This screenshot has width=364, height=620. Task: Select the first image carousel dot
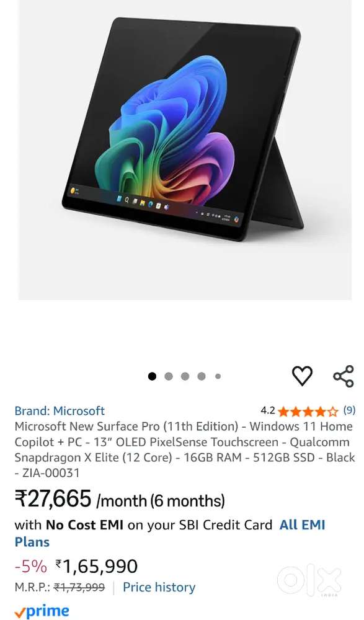tap(152, 376)
